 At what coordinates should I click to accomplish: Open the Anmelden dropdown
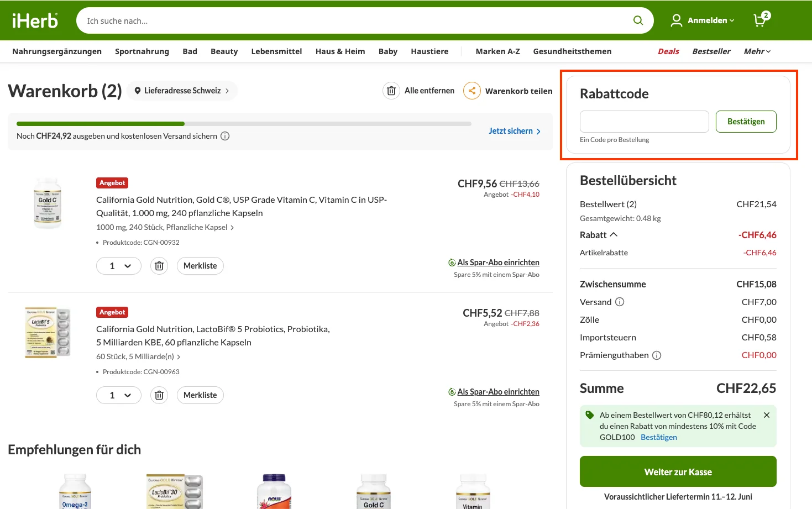(711, 20)
